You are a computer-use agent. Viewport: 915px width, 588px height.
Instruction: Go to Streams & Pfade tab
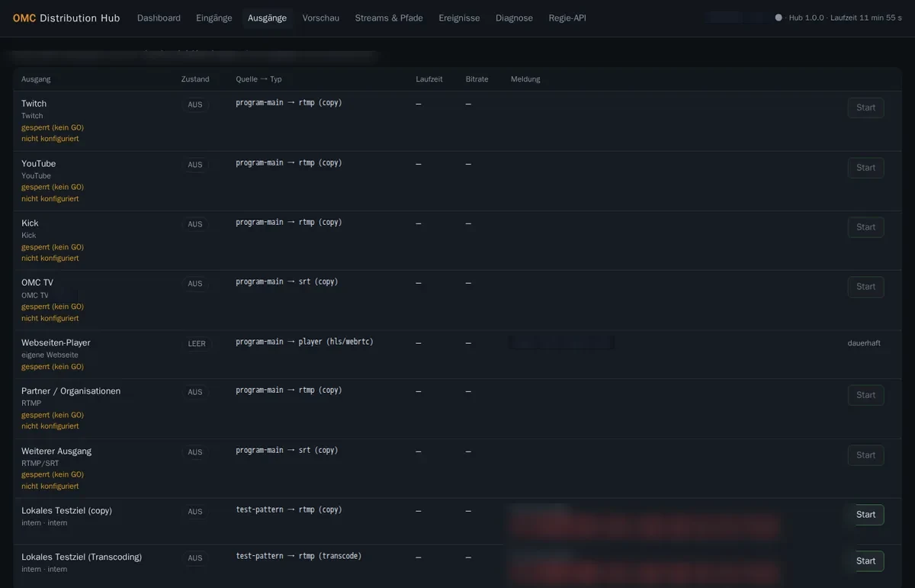pyautogui.click(x=389, y=18)
